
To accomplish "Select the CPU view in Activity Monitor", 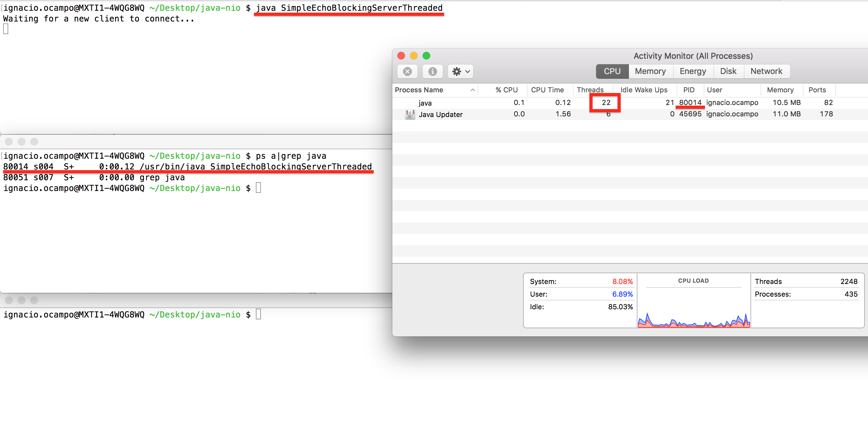I will (612, 71).
